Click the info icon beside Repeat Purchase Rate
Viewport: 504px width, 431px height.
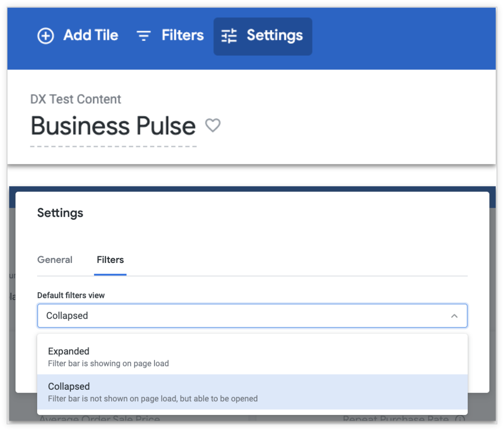[459, 419]
